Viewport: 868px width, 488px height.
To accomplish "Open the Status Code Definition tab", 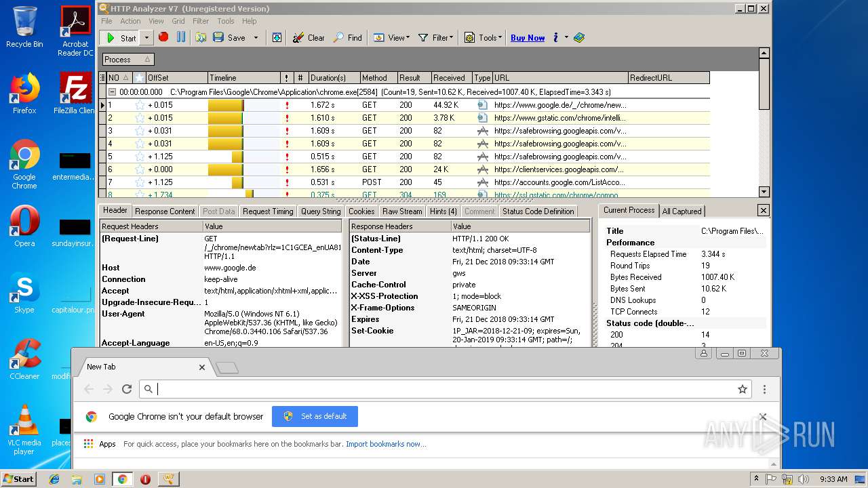I will coord(538,211).
